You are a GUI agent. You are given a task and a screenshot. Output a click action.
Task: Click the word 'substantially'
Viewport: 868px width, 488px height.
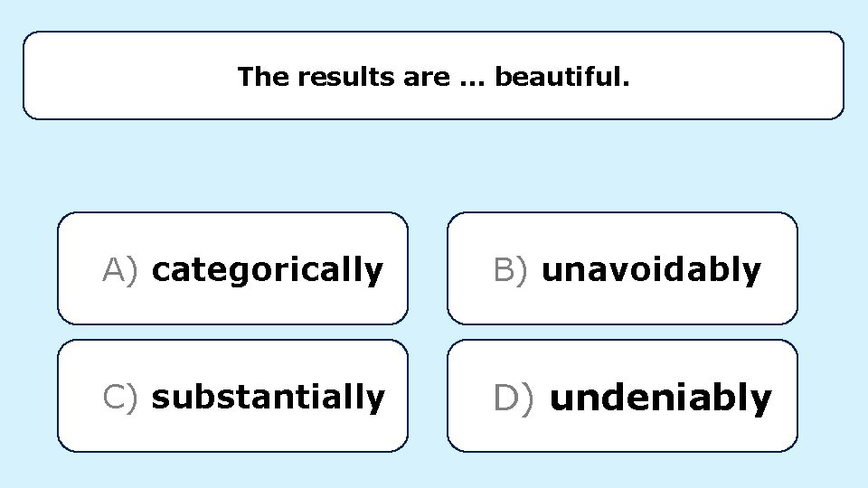(268, 398)
